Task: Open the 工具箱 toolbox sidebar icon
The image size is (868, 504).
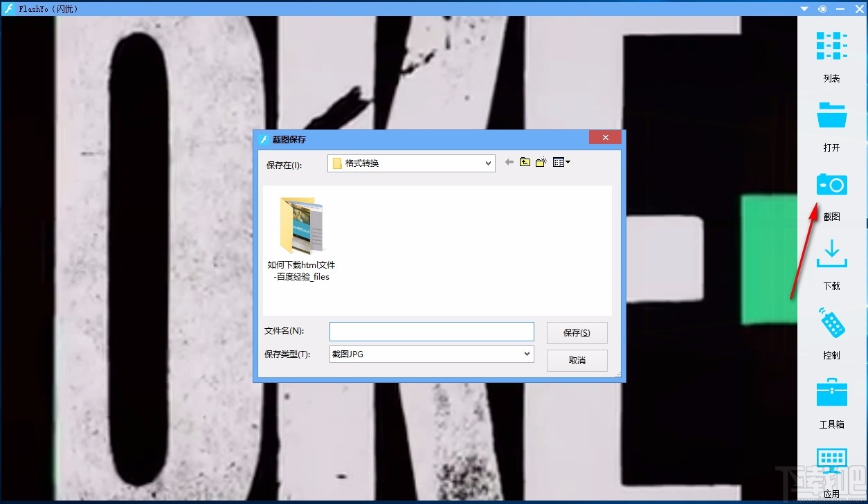Action: [831, 392]
